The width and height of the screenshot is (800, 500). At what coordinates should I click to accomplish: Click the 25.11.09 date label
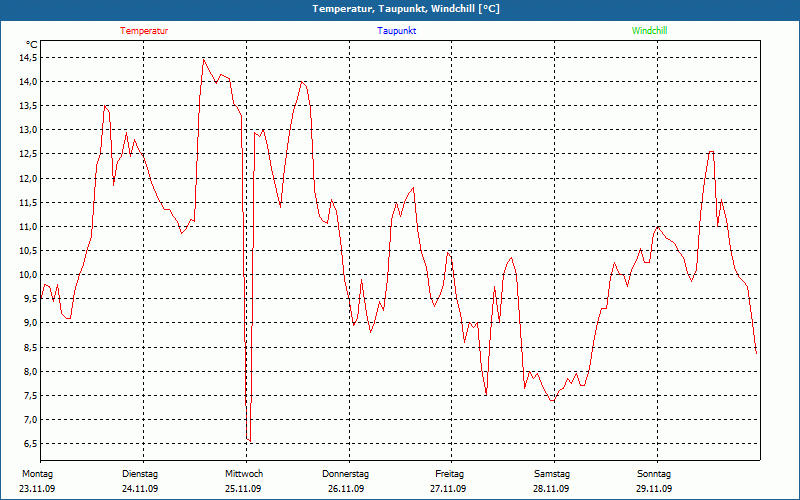pyautogui.click(x=243, y=489)
